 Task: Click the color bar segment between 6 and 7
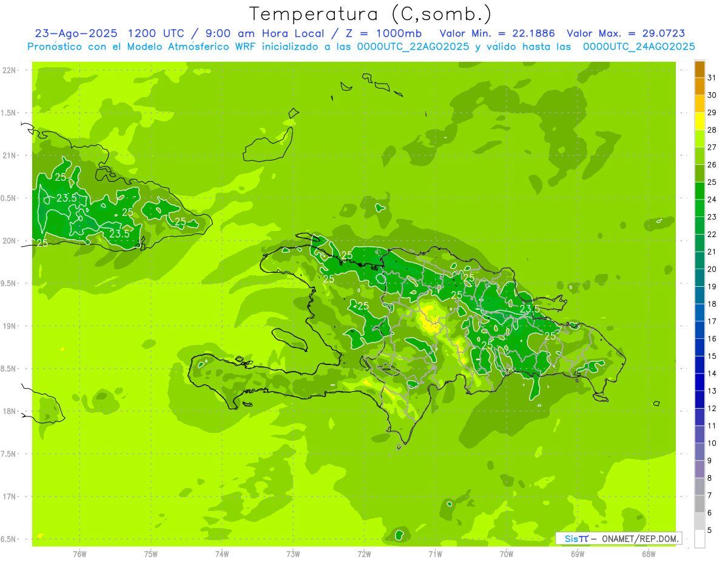point(699,504)
